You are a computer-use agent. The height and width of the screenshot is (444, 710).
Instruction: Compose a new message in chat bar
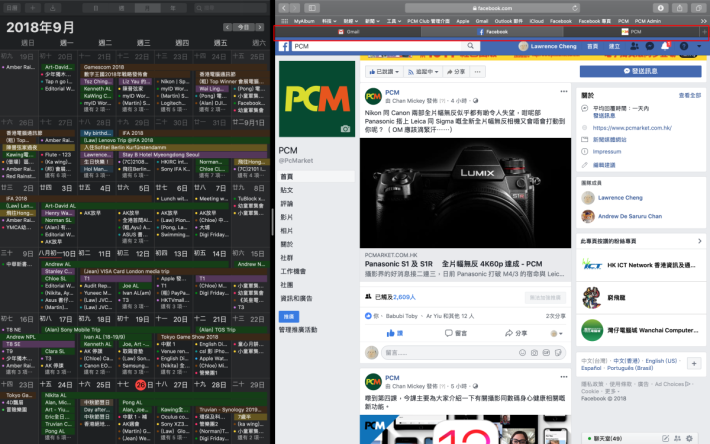pyautogui.click(x=665, y=438)
